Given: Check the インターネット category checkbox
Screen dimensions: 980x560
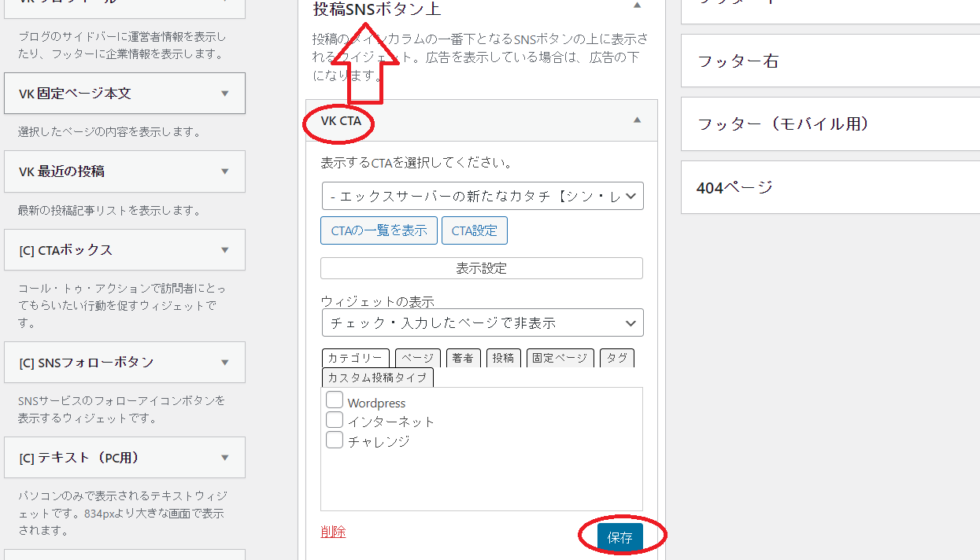Looking at the screenshot, I should [x=335, y=419].
